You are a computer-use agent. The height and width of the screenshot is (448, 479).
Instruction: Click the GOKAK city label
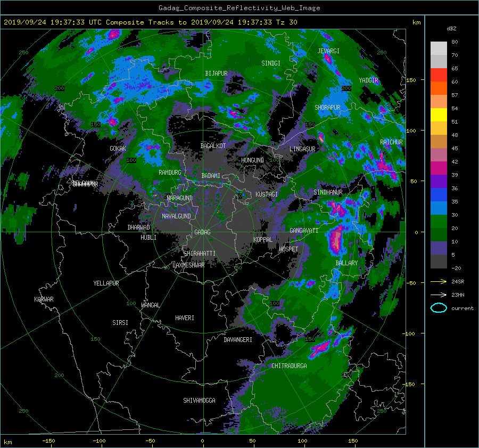coord(118,149)
